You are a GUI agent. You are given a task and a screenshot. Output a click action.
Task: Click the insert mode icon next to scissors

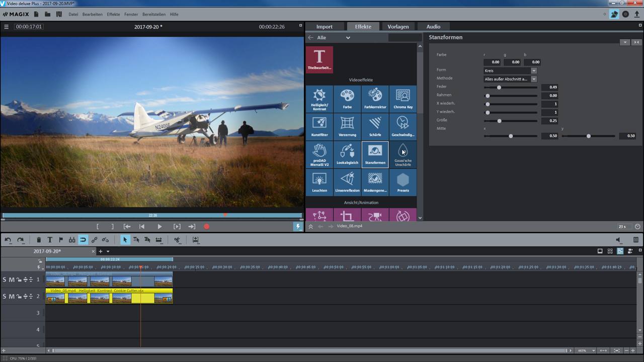tap(196, 240)
